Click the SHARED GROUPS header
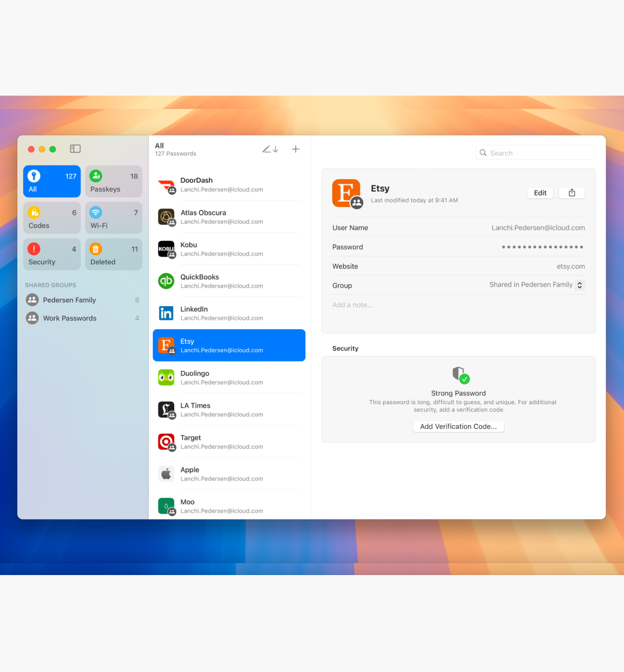Viewport: 624px width, 672px height. tap(50, 285)
